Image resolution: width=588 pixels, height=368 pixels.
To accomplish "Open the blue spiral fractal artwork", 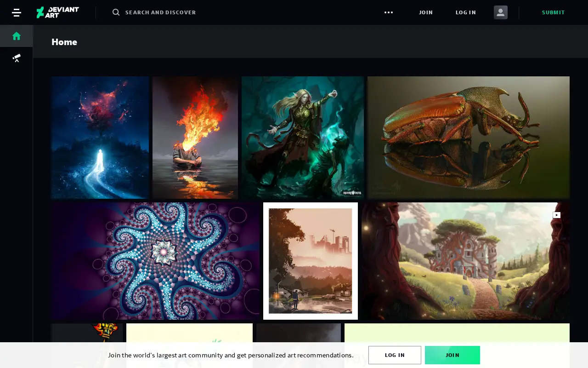I will [x=155, y=261].
